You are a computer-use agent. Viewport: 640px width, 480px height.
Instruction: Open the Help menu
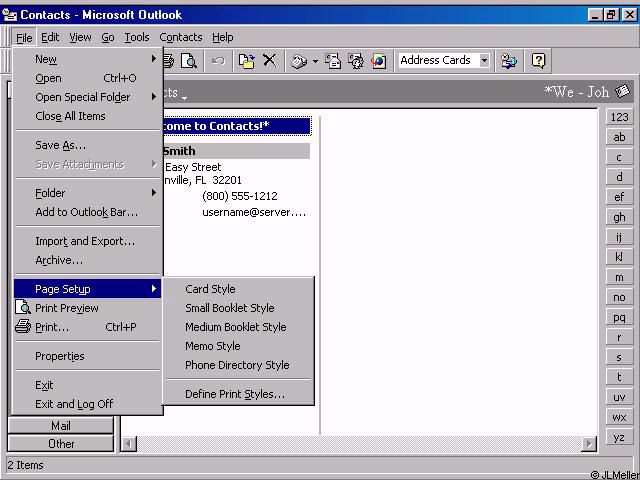point(222,38)
